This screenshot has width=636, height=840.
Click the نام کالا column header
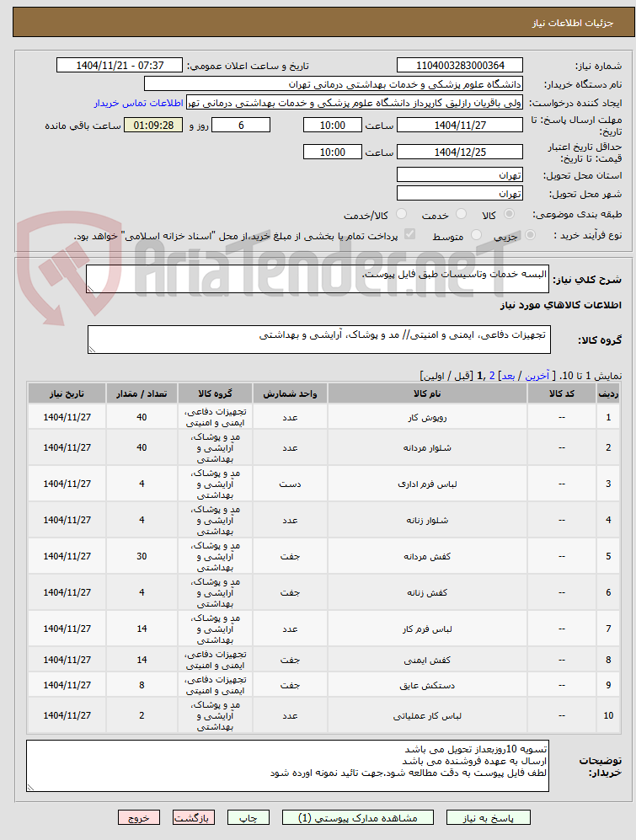(427, 393)
